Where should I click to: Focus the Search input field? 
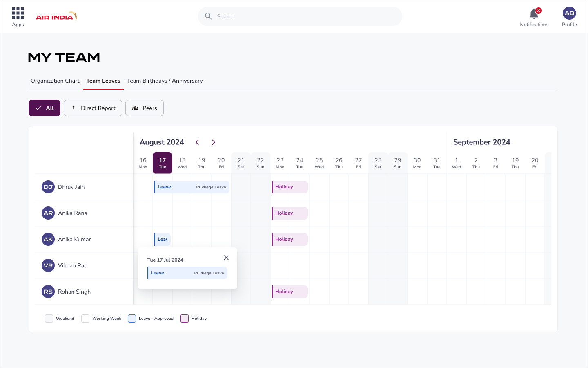(300, 16)
